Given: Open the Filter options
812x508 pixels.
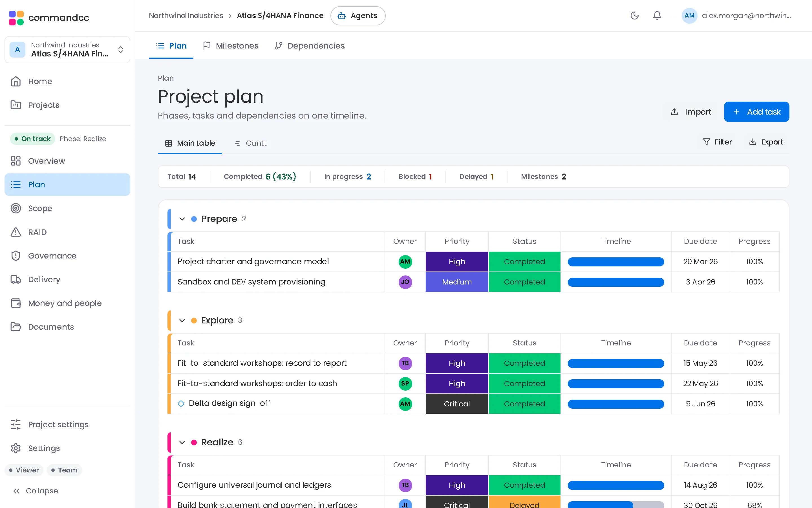Looking at the screenshot, I should click(x=717, y=142).
